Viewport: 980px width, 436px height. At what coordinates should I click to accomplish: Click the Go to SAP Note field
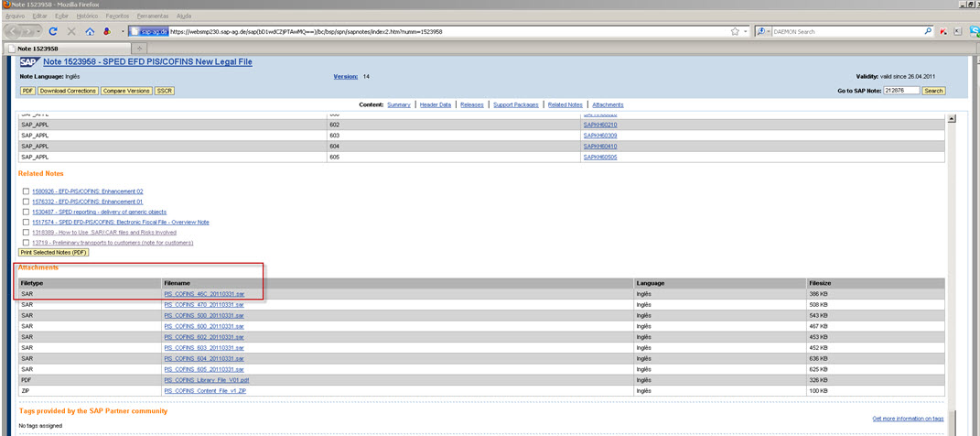(x=901, y=91)
